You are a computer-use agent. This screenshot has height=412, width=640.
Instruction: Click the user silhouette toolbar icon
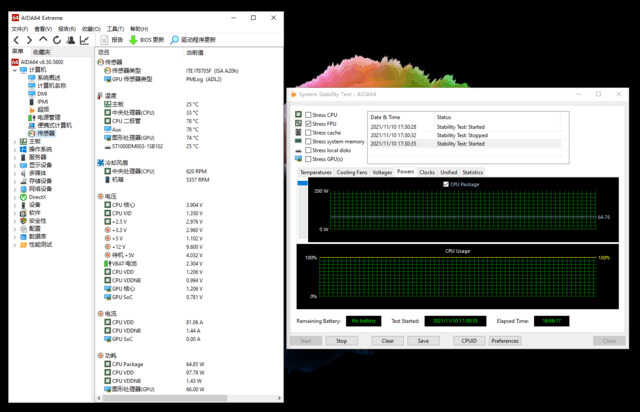pyautogui.click(x=71, y=40)
